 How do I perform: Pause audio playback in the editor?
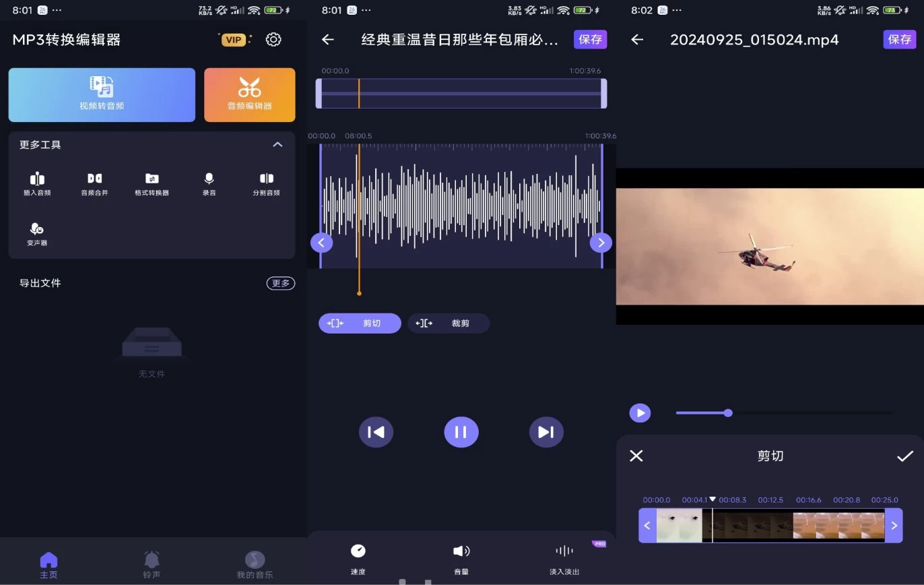click(x=461, y=432)
